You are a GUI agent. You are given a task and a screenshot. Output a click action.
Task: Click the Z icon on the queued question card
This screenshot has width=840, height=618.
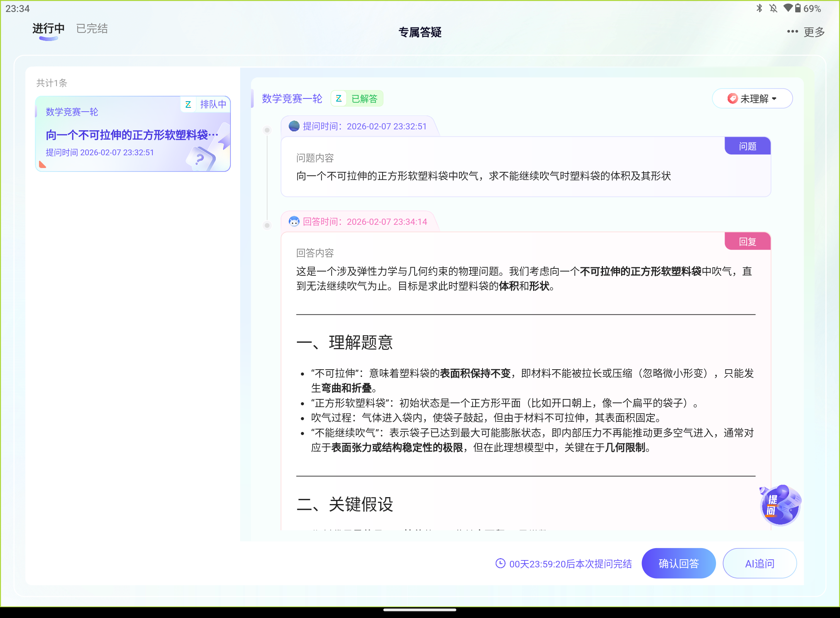click(x=188, y=105)
